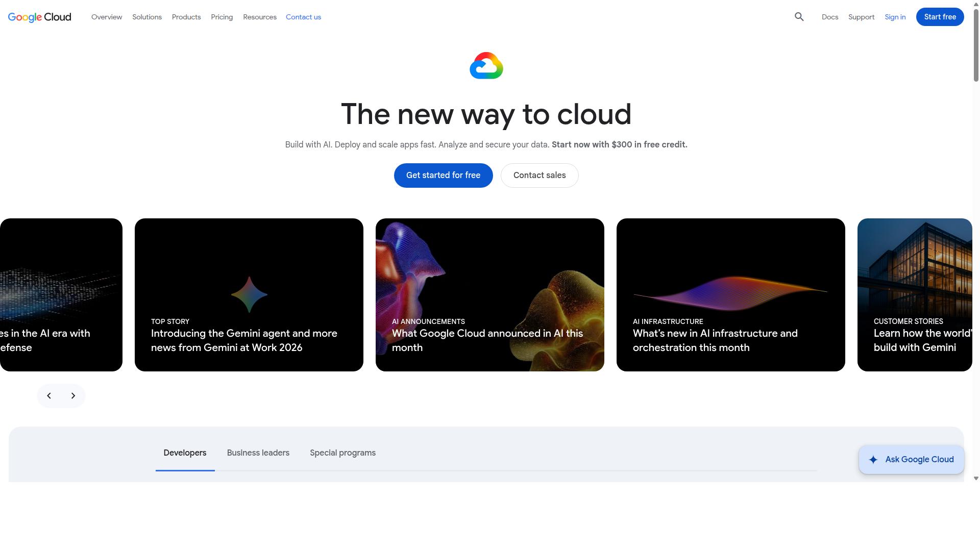The height and width of the screenshot is (551, 980).
Task: Go to previous carousel slide arrow
Action: pyautogui.click(x=49, y=396)
